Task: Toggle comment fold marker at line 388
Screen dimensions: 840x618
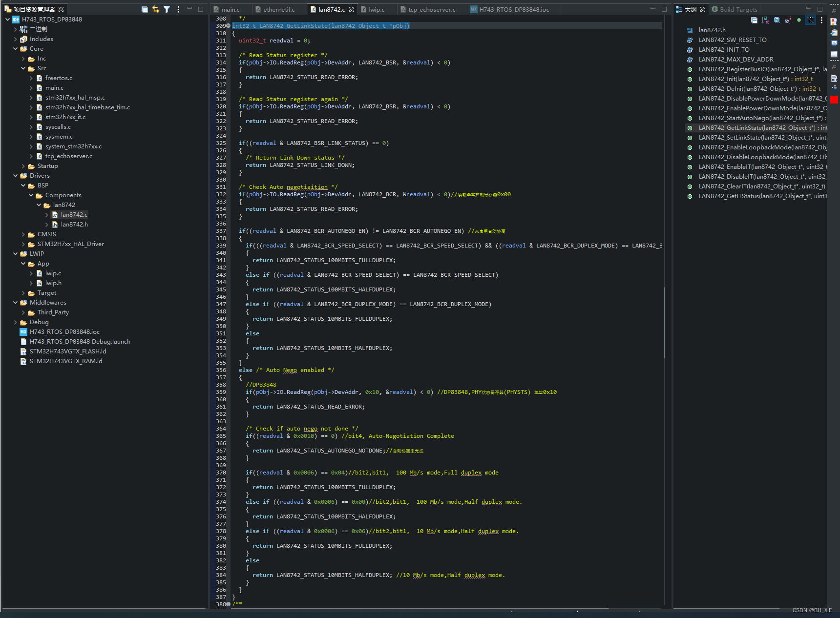Action: [229, 604]
